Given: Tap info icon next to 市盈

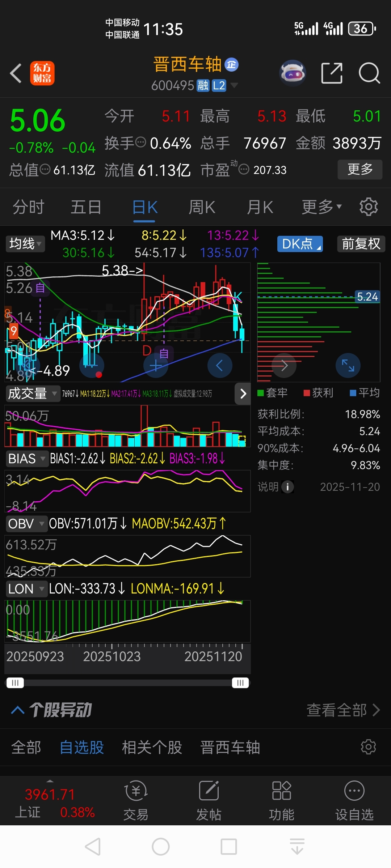Looking at the screenshot, I should 244,169.
